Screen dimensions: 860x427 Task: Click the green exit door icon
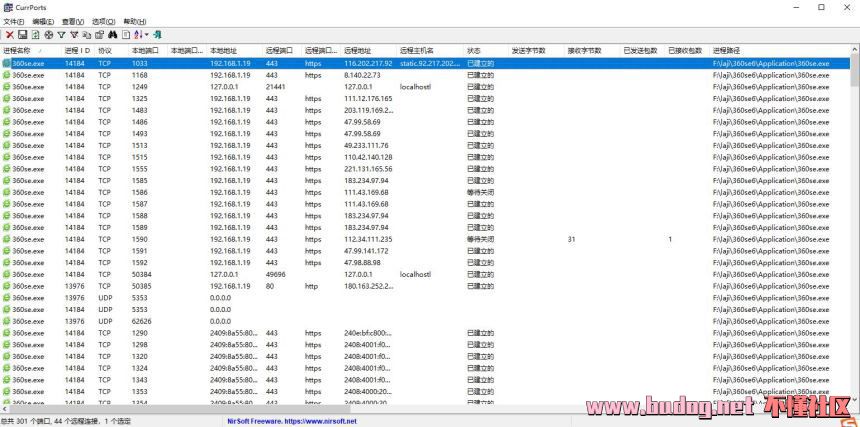click(x=157, y=35)
